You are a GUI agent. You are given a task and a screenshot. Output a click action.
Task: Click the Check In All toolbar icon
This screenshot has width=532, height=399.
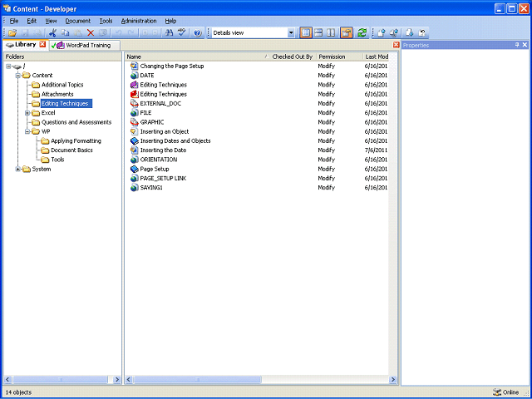tap(394, 33)
